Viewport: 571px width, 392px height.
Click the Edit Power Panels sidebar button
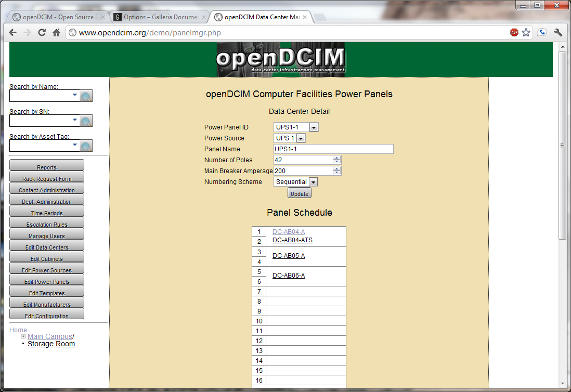47,282
